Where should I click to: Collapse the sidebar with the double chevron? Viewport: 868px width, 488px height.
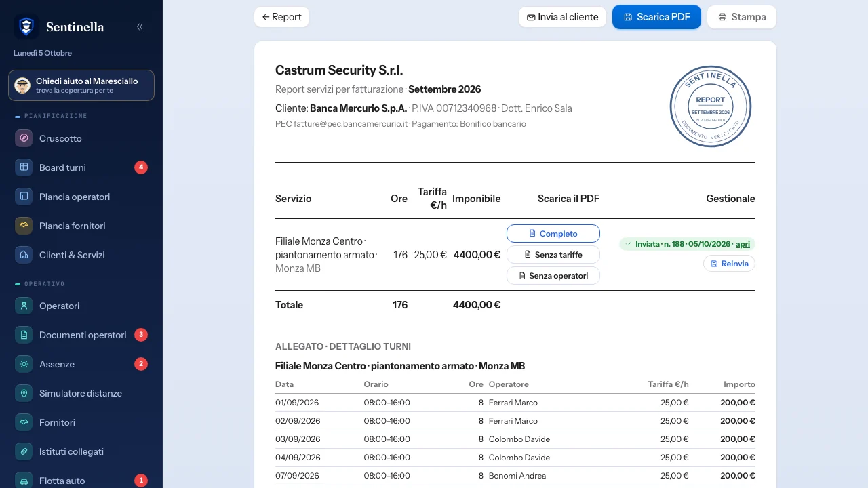tap(140, 27)
